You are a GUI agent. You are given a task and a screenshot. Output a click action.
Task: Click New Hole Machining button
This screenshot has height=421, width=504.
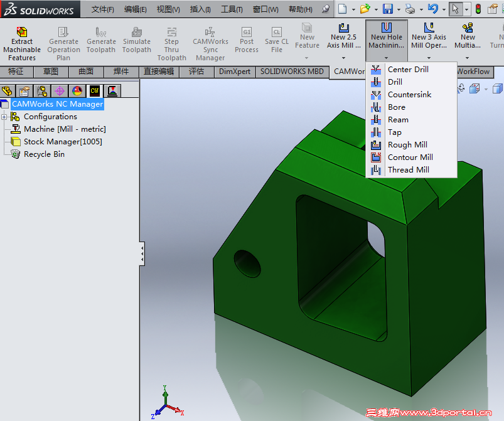[387, 40]
